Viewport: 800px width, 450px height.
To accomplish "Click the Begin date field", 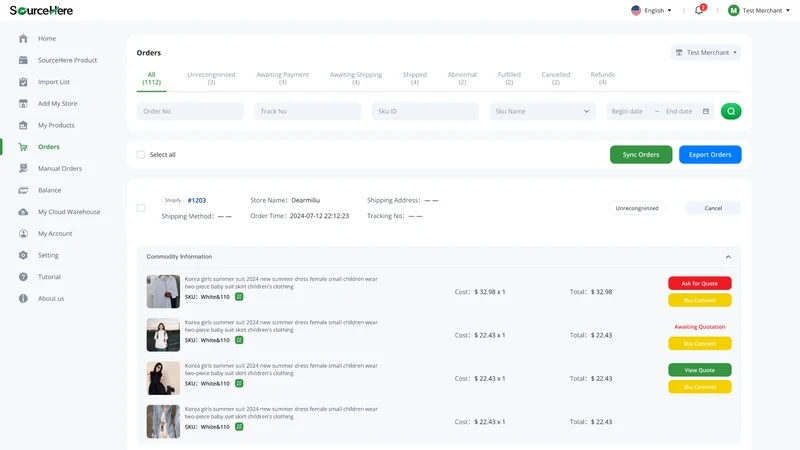I will (x=627, y=111).
